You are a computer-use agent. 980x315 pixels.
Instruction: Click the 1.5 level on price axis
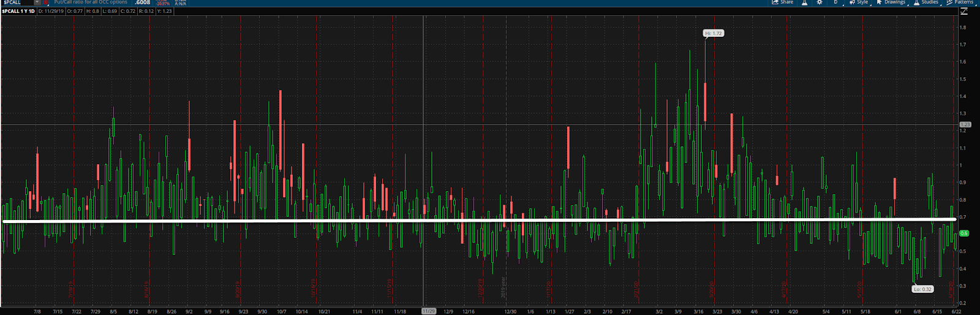point(963,79)
